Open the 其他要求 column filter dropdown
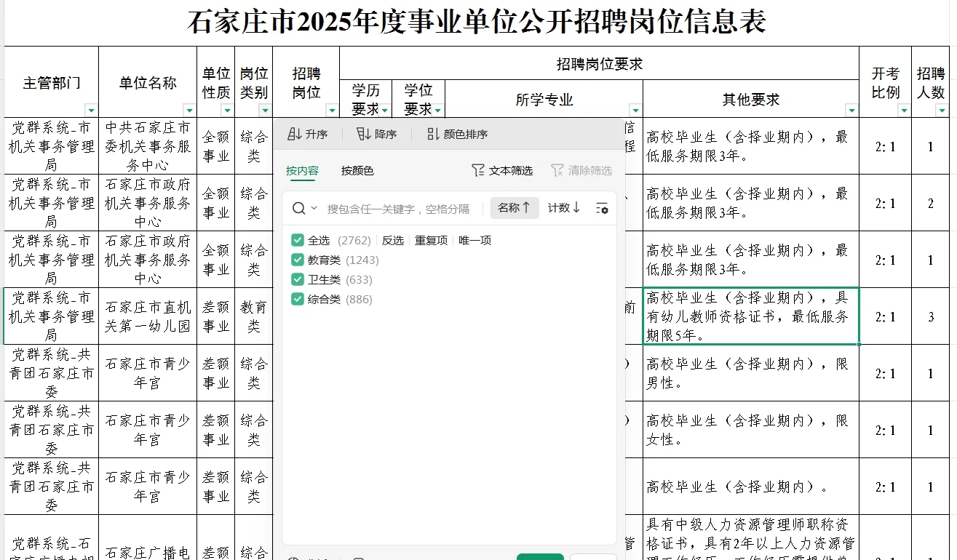Screen dimensions: 957x560 tap(851, 109)
